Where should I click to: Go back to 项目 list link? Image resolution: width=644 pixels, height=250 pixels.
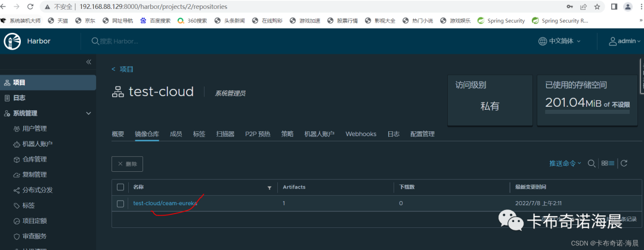[x=122, y=69]
